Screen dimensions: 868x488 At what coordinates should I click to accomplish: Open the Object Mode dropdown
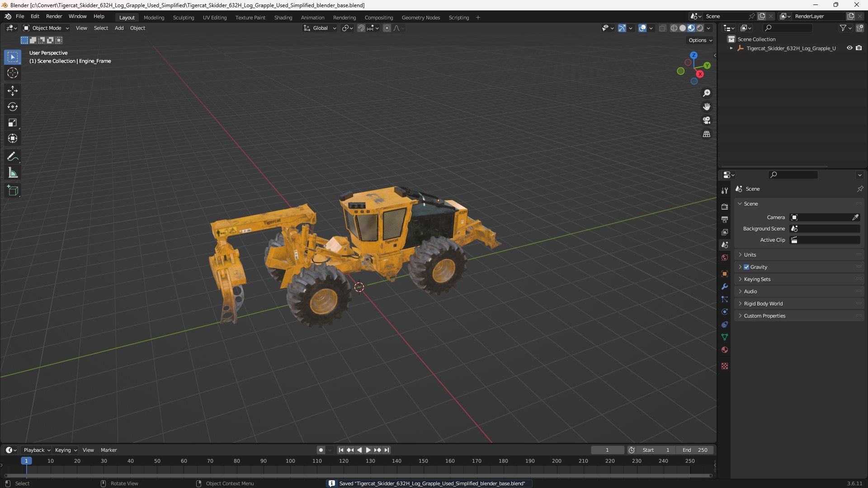[x=46, y=28]
